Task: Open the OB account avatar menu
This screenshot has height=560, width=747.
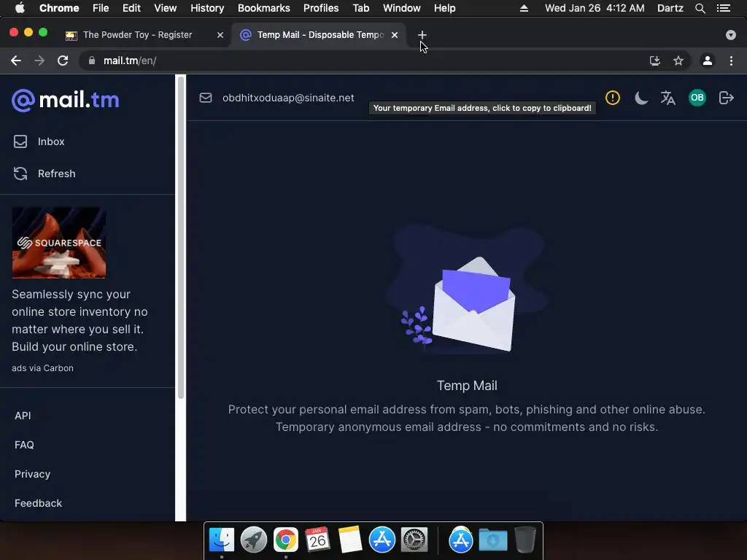Action: tap(697, 98)
